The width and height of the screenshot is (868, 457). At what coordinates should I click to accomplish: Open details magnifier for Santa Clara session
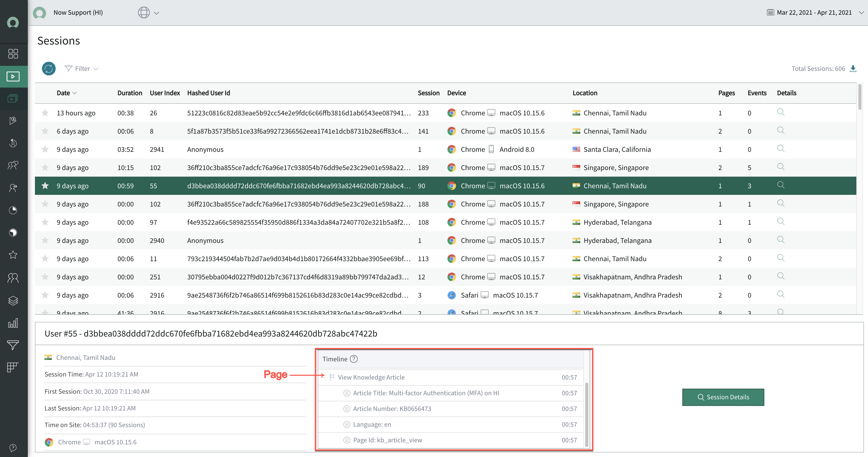[781, 149]
